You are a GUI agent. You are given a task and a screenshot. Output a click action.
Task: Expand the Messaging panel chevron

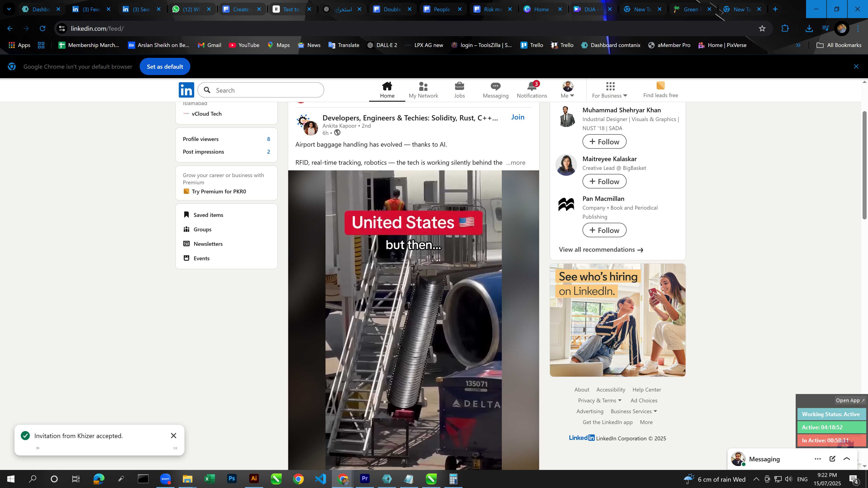point(847,459)
